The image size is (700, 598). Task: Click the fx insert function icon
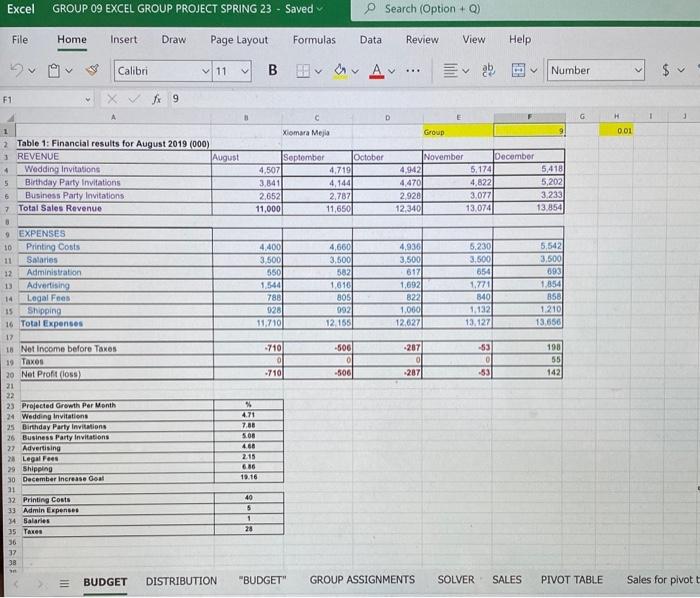click(x=157, y=99)
